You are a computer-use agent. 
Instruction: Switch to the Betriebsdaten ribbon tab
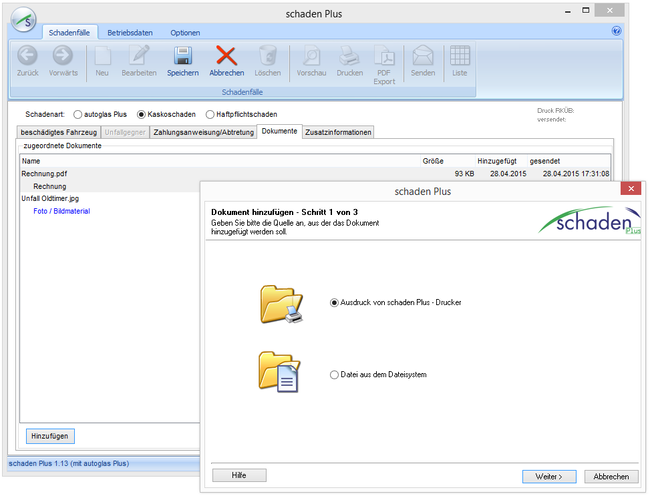click(x=128, y=33)
